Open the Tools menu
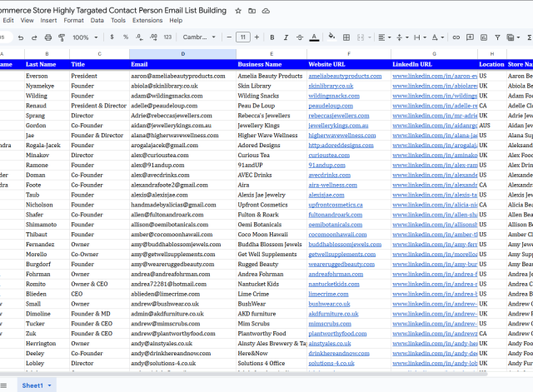The height and width of the screenshot is (392, 533). click(x=118, y=20)
